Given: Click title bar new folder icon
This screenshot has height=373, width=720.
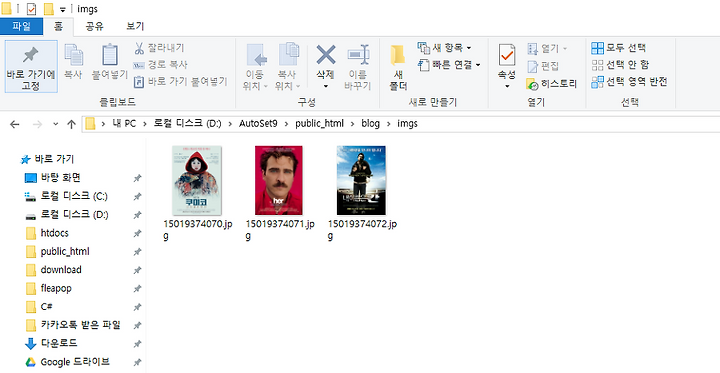Looking at the screenshot, I should pos(49,9).
